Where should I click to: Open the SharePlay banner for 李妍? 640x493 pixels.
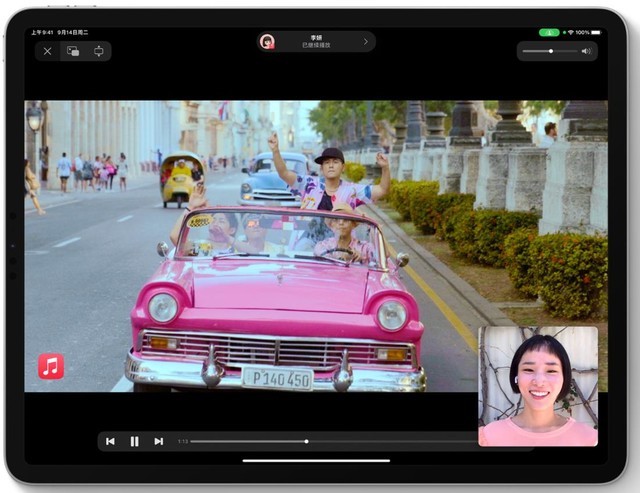point(316,42)
